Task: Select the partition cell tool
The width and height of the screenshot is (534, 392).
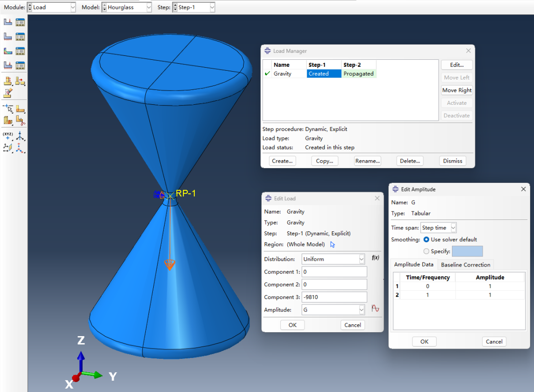Action: point(8,120)
